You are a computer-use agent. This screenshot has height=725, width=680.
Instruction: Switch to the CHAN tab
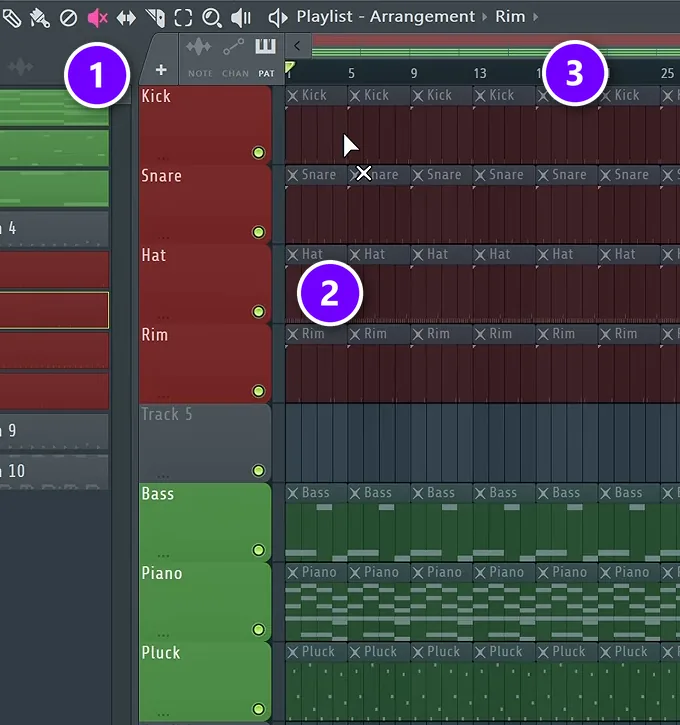click(x=235, y=74)
